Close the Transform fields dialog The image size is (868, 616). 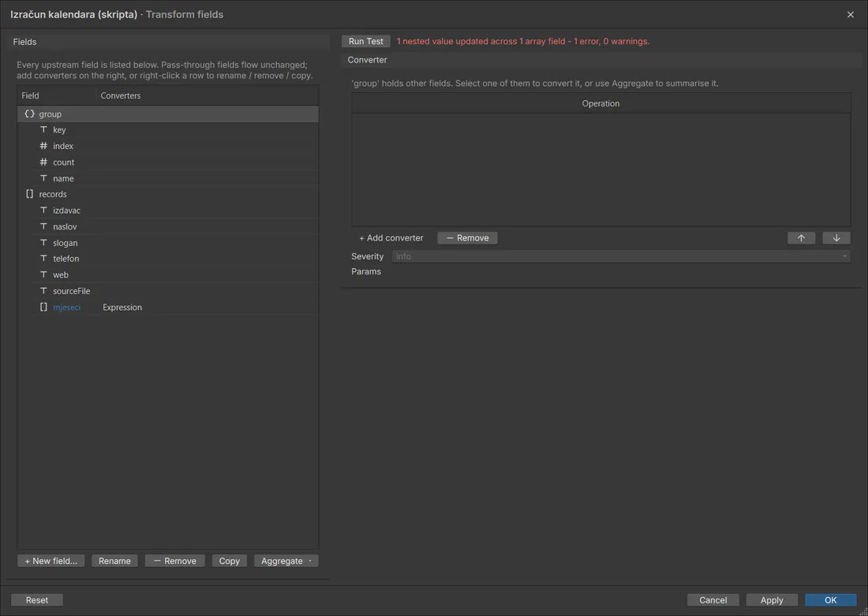pos(851,14)
